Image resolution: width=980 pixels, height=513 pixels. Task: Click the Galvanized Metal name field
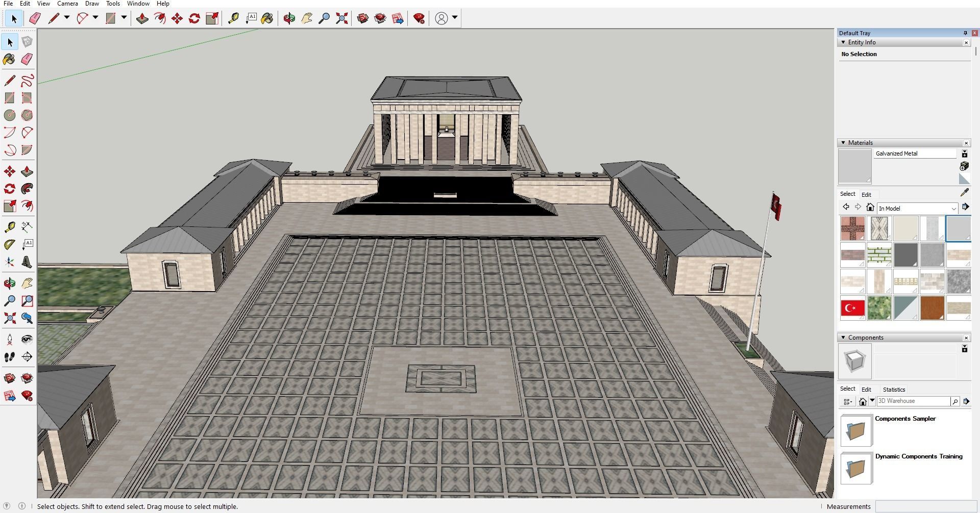point(915,153)
